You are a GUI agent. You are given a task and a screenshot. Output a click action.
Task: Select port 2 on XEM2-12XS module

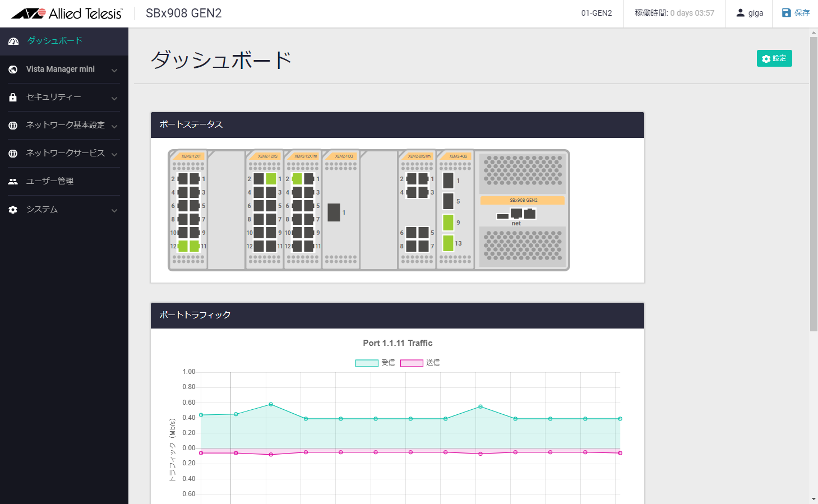pos(258,179)
